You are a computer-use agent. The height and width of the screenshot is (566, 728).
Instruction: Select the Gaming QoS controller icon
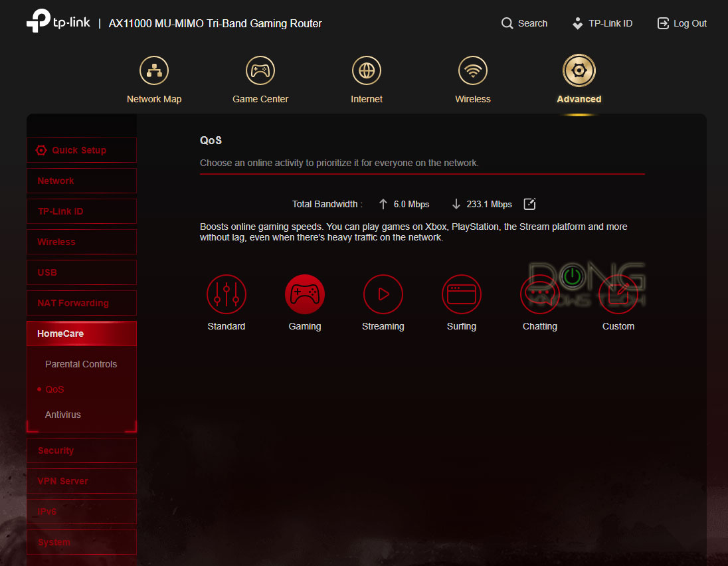[305, 294]
